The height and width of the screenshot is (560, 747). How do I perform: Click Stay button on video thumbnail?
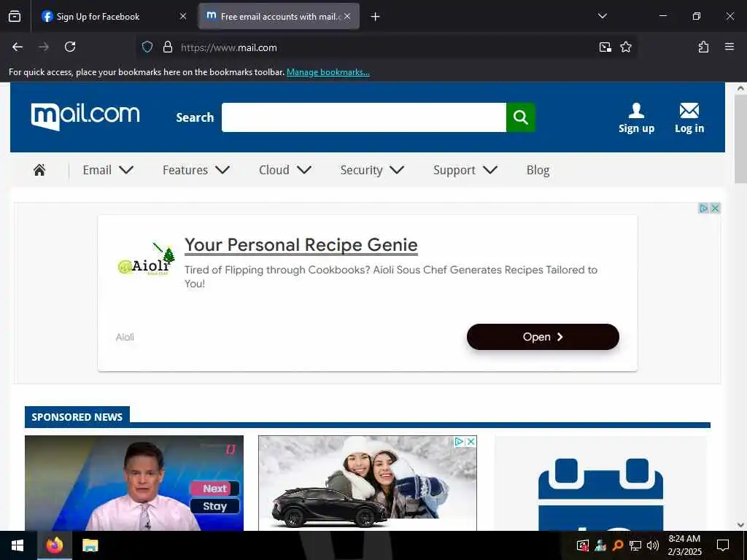(215, 506)
